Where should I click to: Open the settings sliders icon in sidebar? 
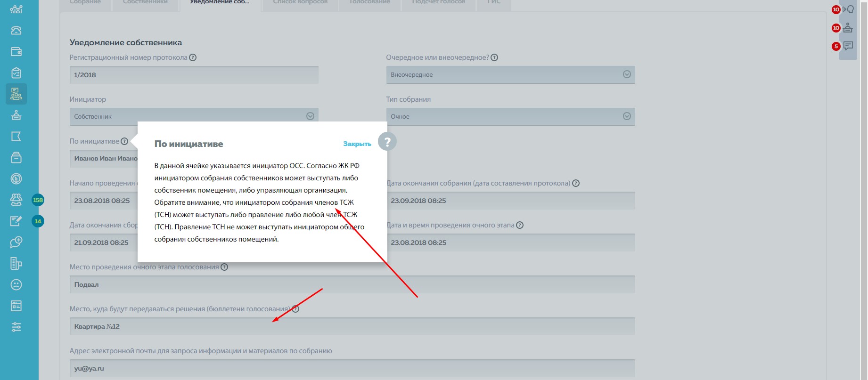click(16, 327)
